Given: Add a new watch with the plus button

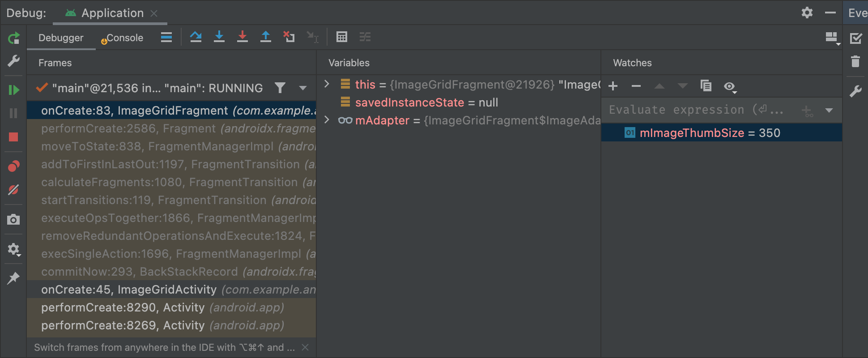Looking at the screenshot, I should click(x=613, y=86).
